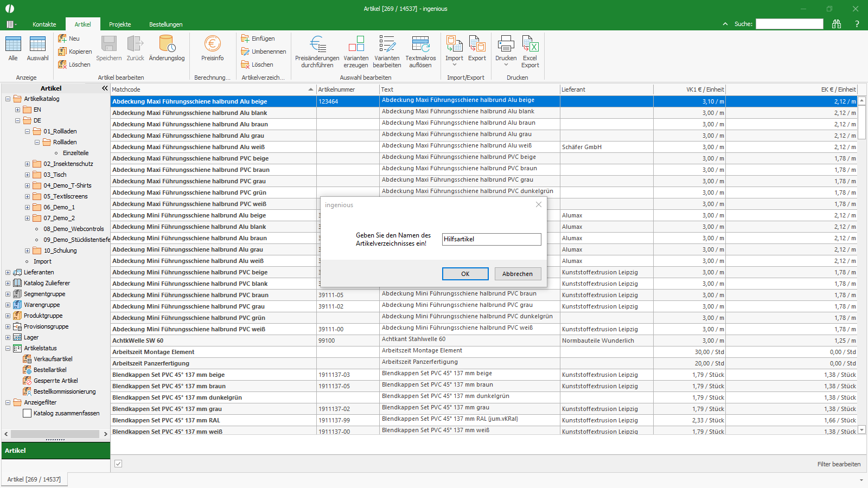Expand the Lieferanten tree node

[x=8, y=272]
